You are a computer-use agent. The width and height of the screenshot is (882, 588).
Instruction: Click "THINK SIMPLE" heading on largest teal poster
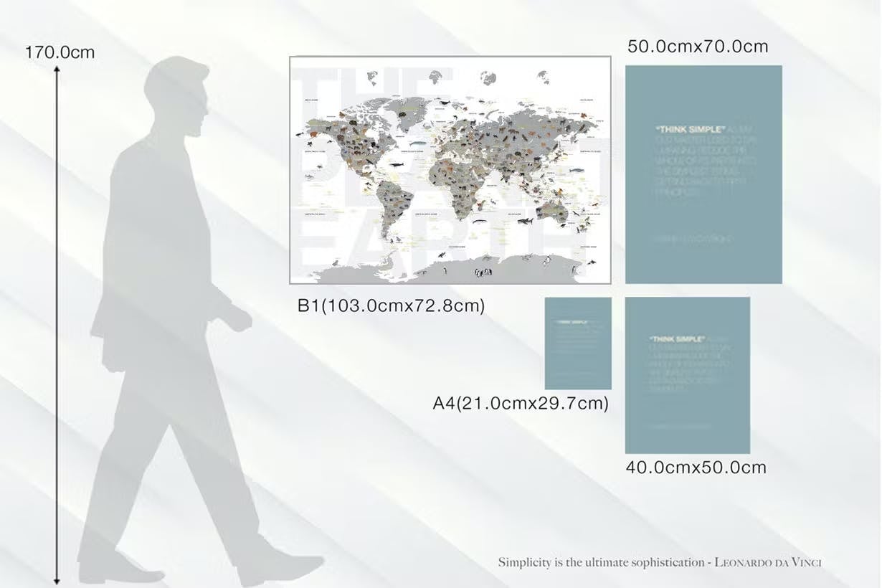681,129
